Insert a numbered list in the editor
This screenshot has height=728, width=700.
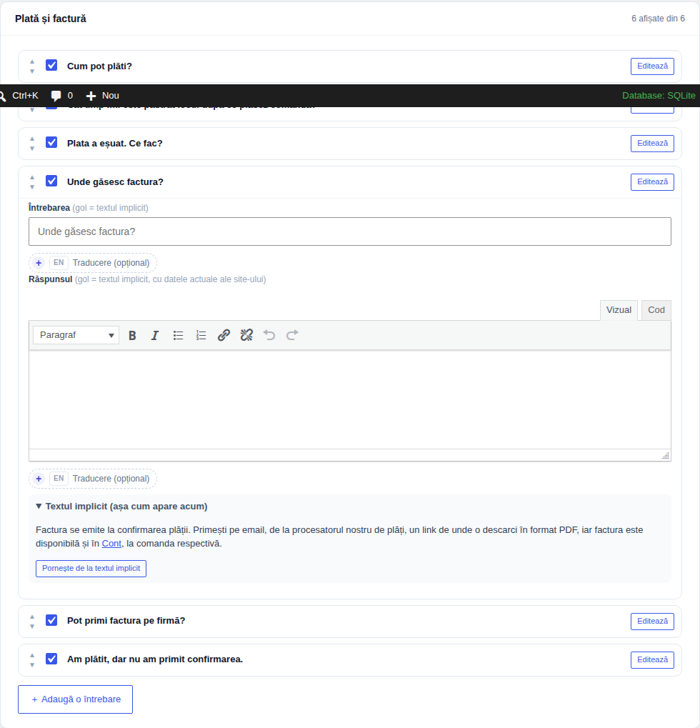[201, 335]
